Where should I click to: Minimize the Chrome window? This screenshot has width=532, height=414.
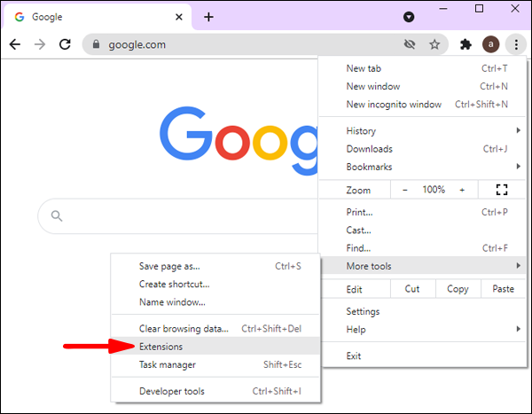[443, 9]
